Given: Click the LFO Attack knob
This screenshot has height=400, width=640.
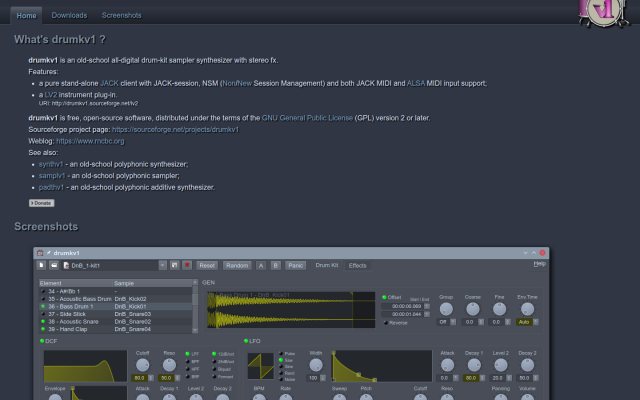Looking at the screenshot, I should 447,365.
